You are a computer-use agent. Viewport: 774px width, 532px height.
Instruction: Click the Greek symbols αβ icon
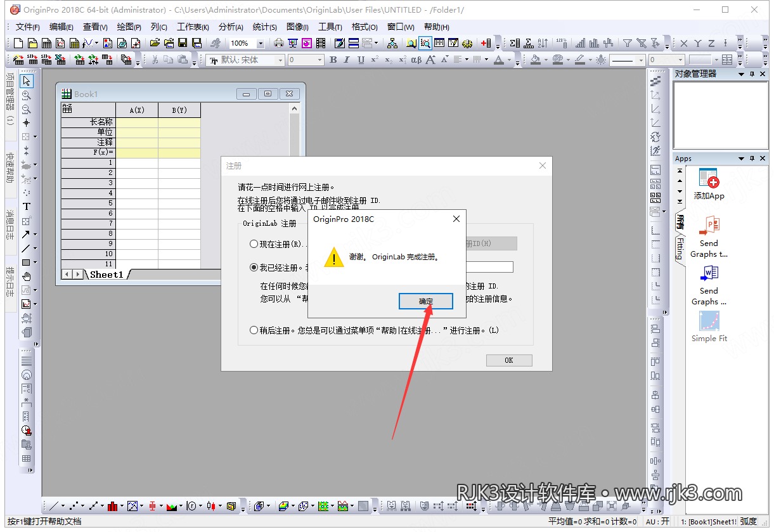(416, 60)
